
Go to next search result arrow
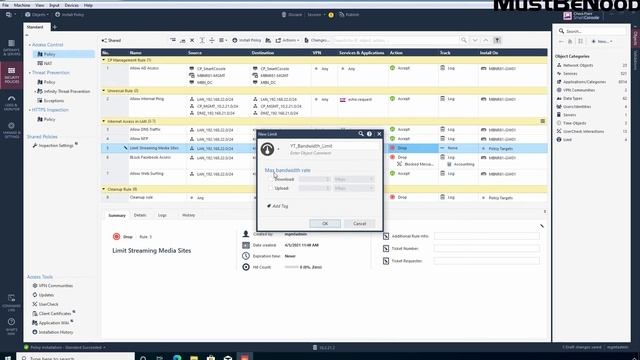(475, 40)
